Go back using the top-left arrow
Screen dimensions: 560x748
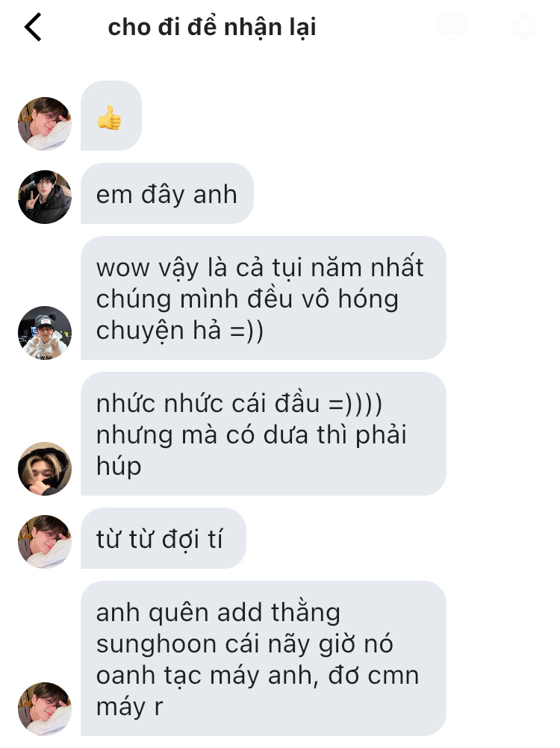tap(33, 27)
